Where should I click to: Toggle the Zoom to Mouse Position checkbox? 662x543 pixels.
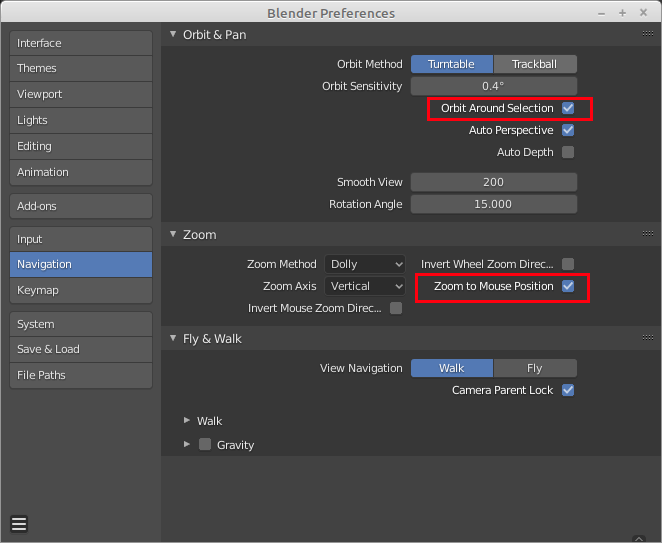coord(568,286)
